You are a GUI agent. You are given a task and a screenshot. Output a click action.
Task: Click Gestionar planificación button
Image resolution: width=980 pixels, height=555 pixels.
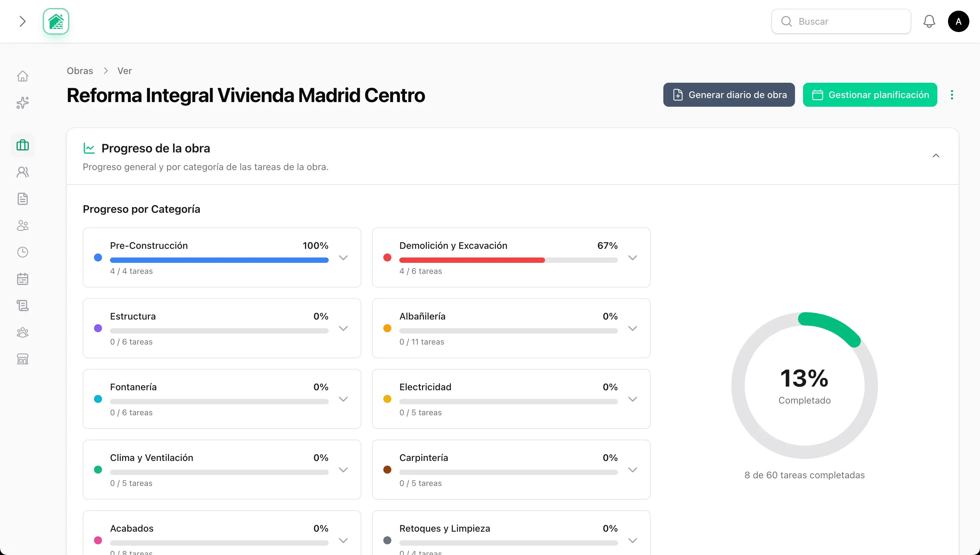click(870, 95)
